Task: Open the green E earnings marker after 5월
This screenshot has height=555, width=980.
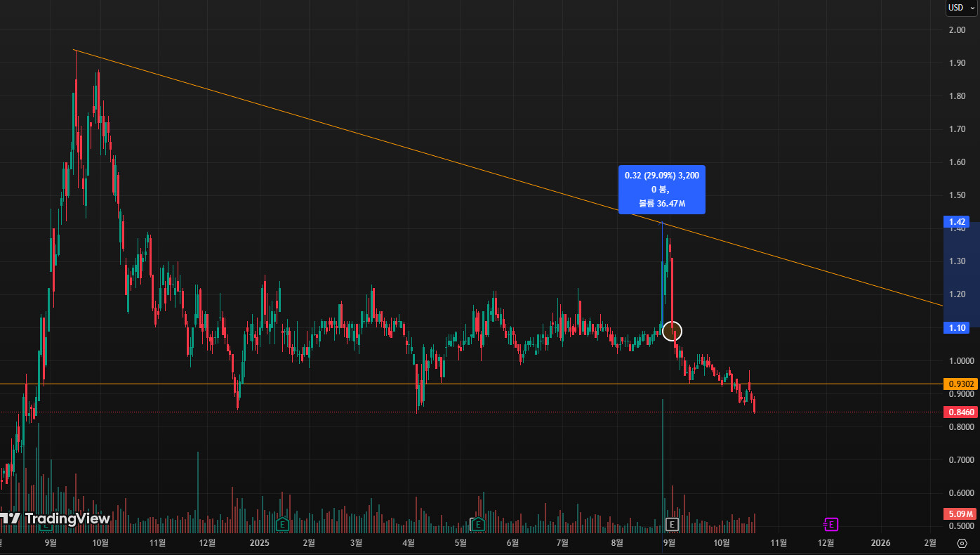Action: coord(478,524)
